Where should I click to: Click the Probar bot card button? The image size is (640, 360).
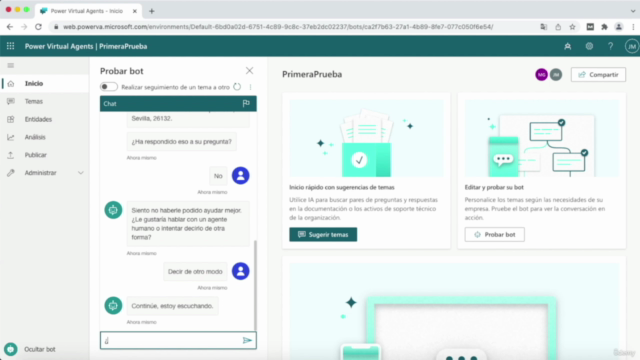click(x=495, y=235)
